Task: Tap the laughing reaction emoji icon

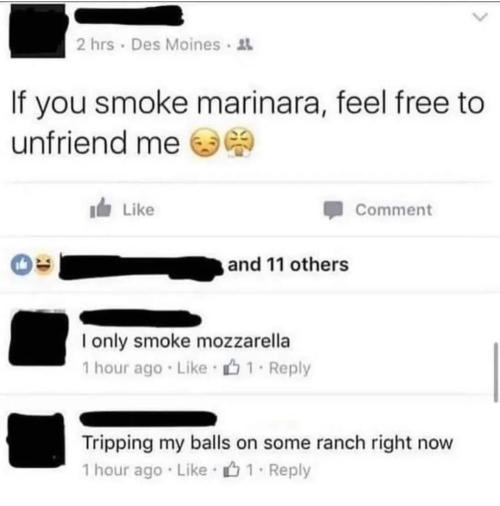Action: [x=44, y=264]
